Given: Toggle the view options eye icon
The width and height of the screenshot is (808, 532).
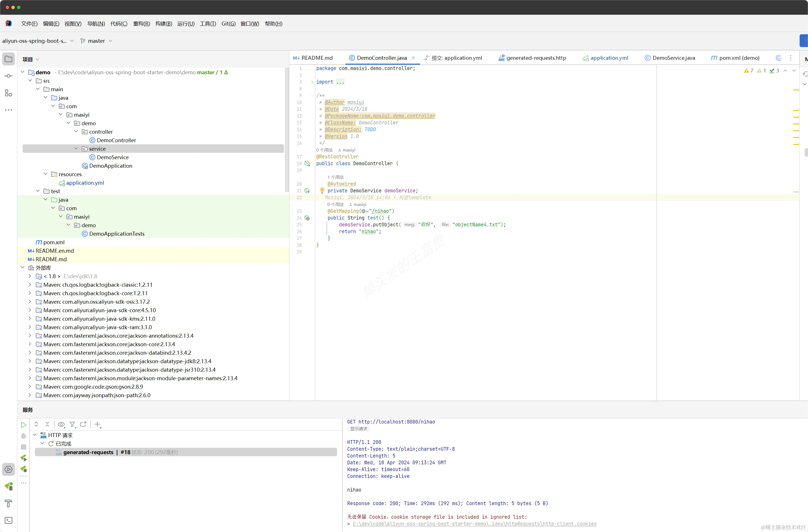Looking at the screenshot, I should click(61, 424).
